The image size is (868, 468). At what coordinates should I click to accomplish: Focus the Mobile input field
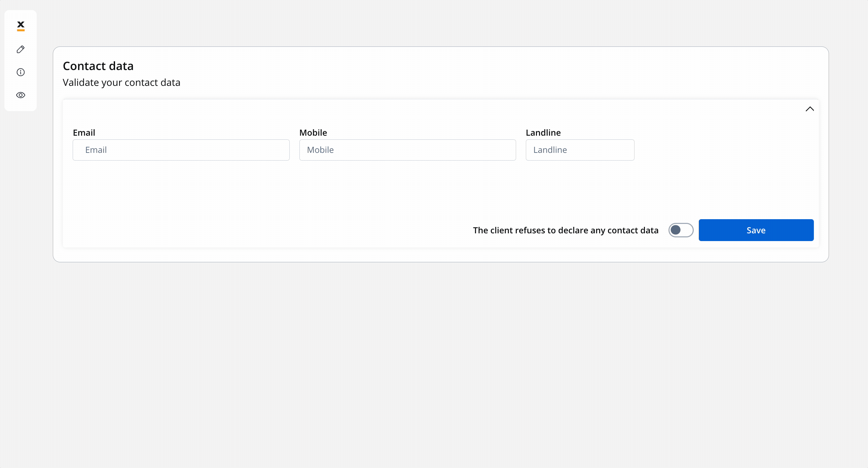point(407,150)
